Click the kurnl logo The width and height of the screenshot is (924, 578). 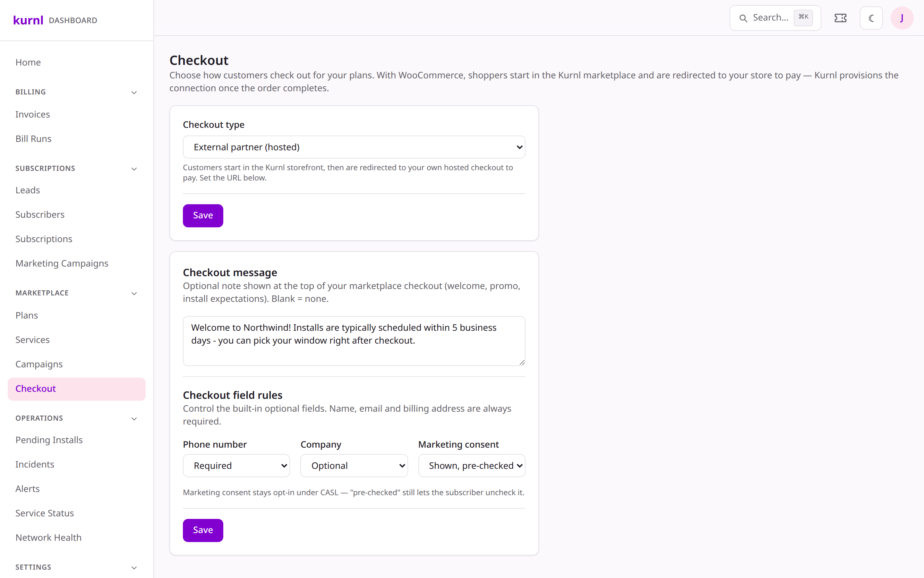click(28, 20)
